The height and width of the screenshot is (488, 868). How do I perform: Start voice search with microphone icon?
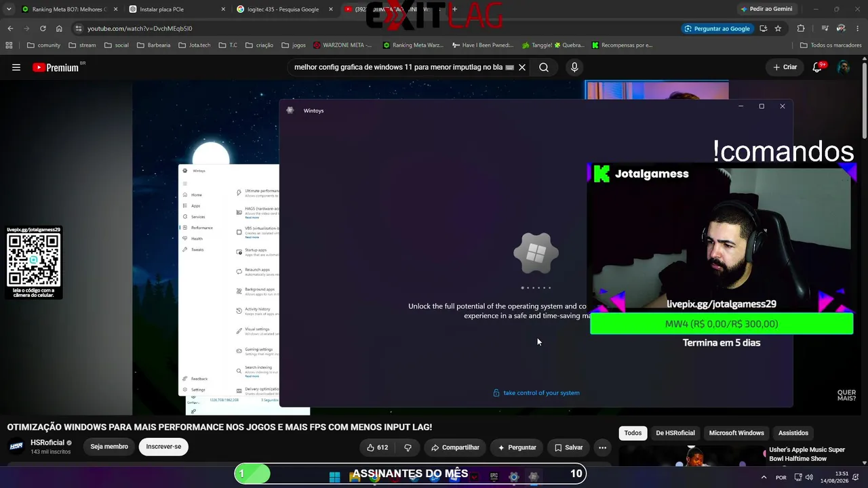[574, 67]
